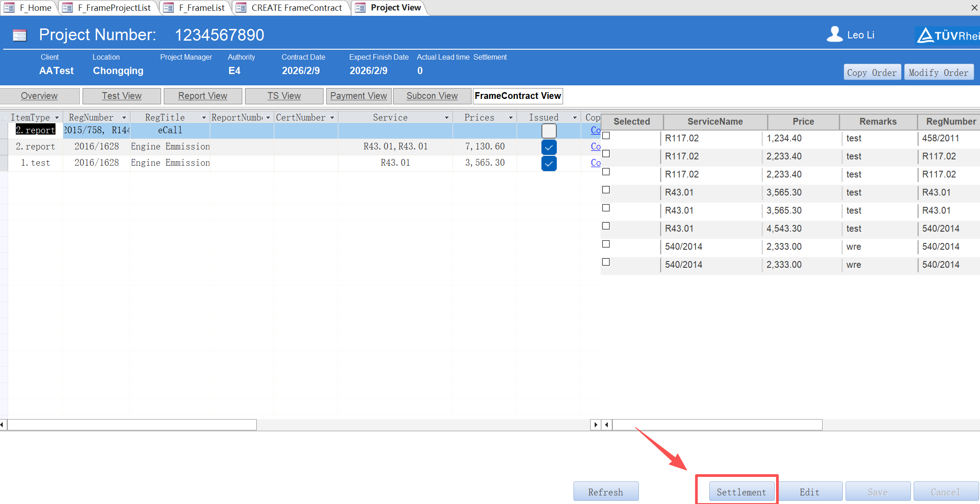Close the document tab with the X icon
This screenshot has height=504, width=980.
[974, 8]
